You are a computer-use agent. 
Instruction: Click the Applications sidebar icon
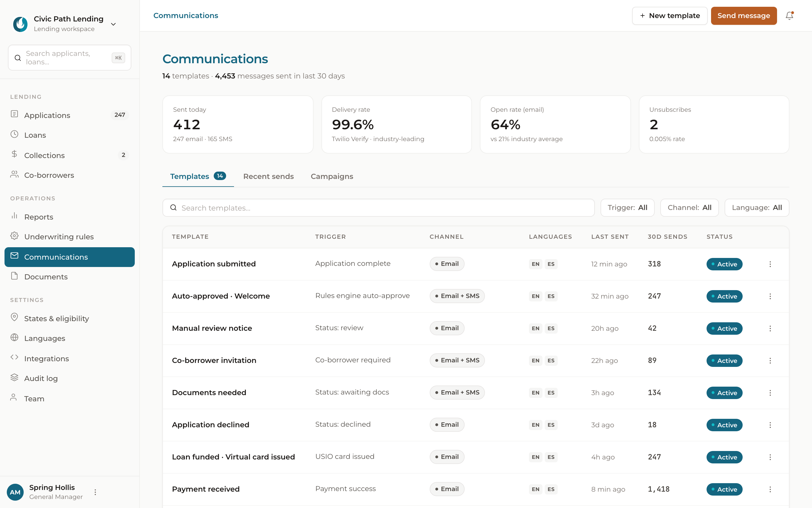[x=14, y=114]
